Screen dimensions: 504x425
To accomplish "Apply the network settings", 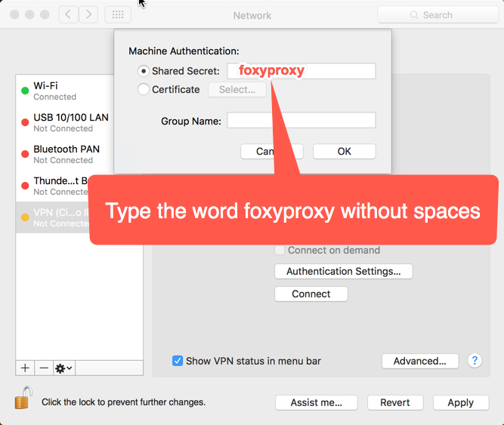I will tap(461, 402).
